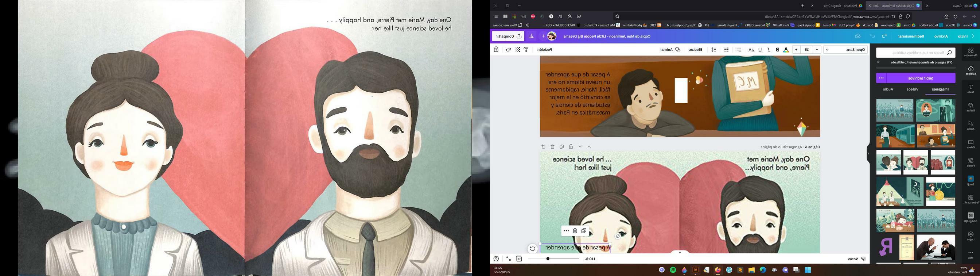Apply bulleted list formatting
This screenshot has width=980, height=276.
pos(726,50)
